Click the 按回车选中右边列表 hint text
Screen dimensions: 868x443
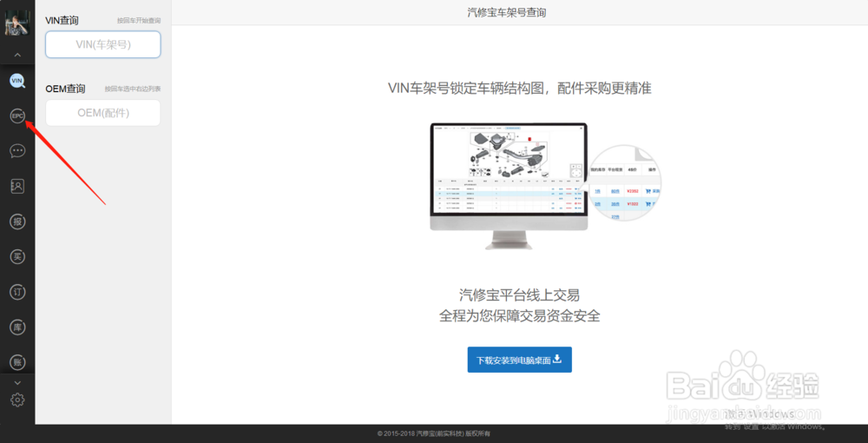pyautogui.click(x=133, y=89)
